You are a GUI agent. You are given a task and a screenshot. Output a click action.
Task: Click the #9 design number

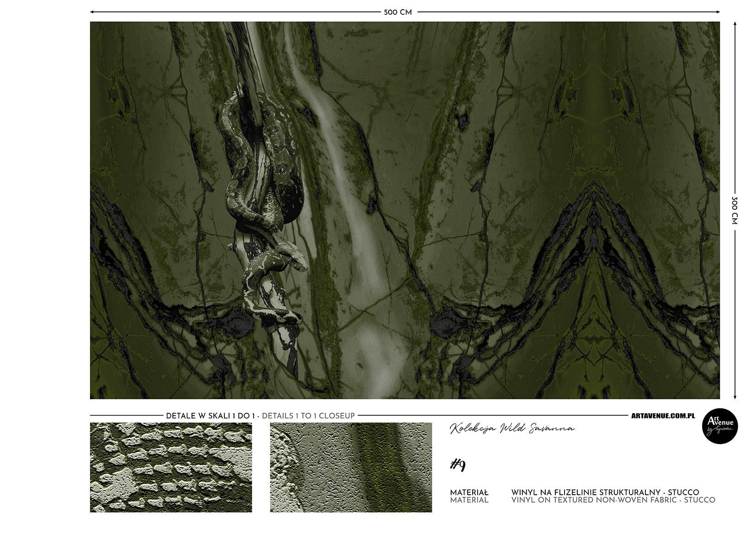(458, 465)
